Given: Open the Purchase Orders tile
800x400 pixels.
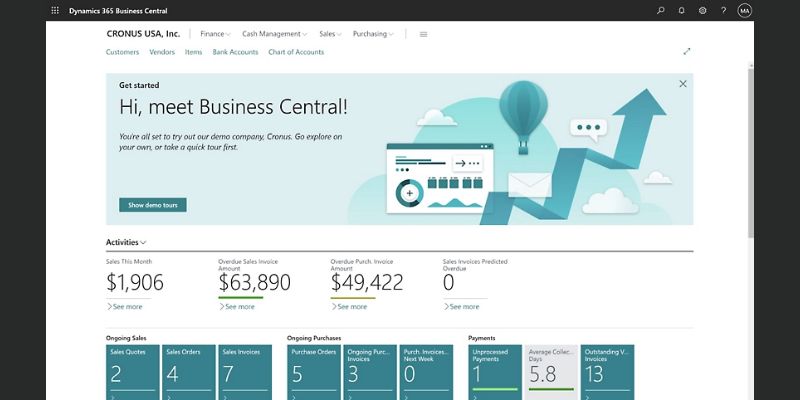Looking at the screenshot, I should (x=314, y=372).
